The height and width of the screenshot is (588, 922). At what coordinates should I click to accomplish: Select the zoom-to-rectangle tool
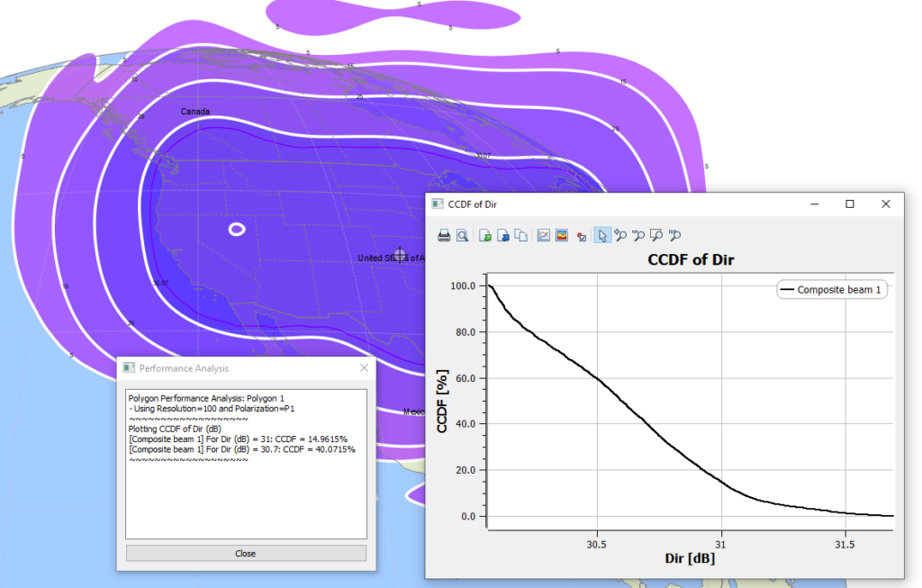657,236
